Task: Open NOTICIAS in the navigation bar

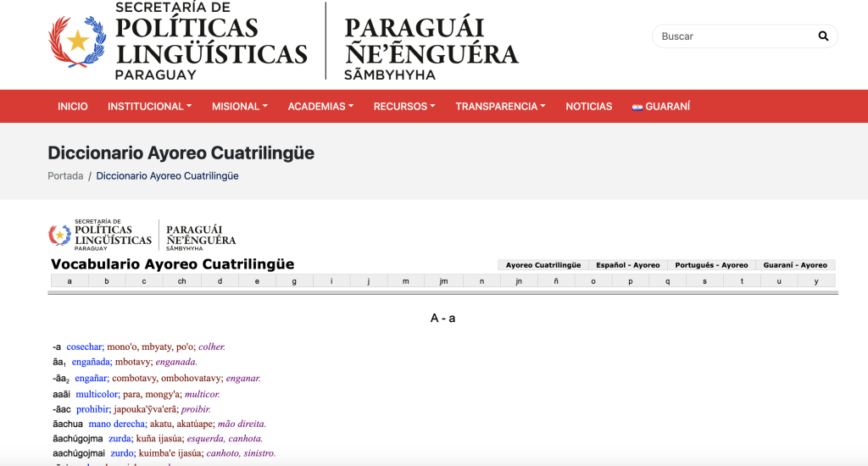Action: pos(589,106)
